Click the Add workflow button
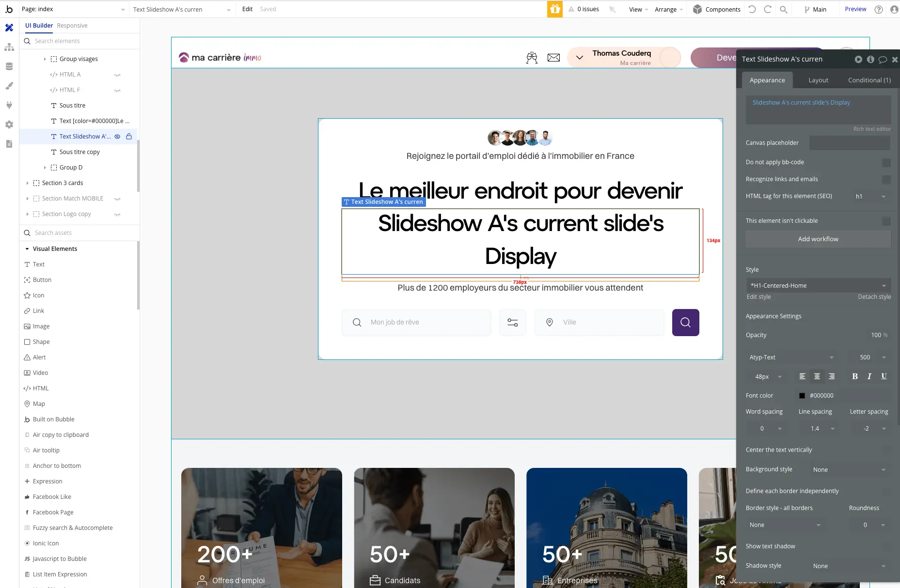900x588 pixels. click(x=818, y=239)
